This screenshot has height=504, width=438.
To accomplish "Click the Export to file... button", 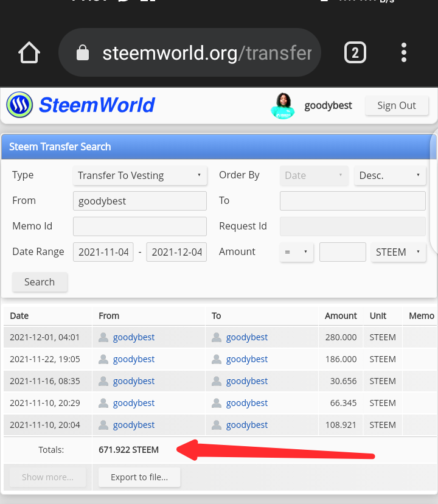I will tap(139, 477).
